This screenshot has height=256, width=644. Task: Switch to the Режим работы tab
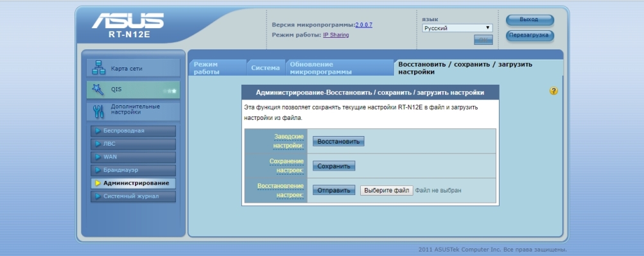(x=218, y=68)
